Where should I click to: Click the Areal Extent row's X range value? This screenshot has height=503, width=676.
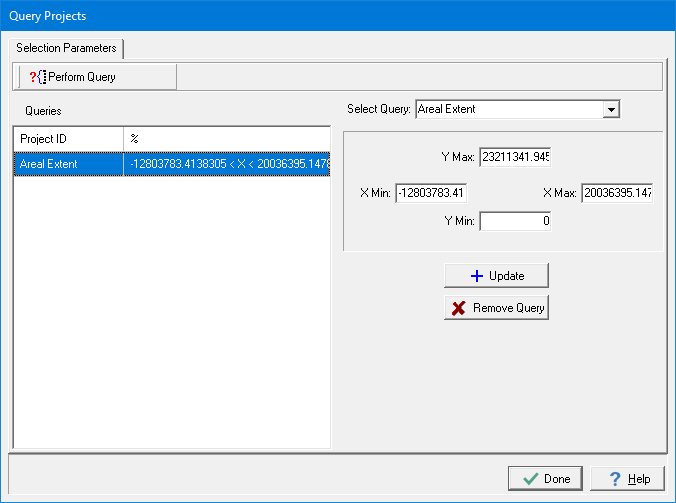pyautogui.click(x=226, y=163)
